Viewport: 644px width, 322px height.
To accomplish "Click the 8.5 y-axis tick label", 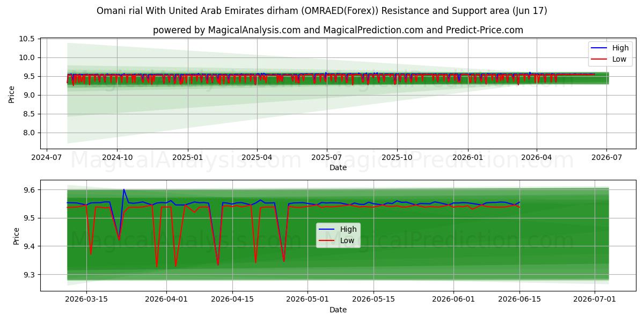I will pos(30,114).
